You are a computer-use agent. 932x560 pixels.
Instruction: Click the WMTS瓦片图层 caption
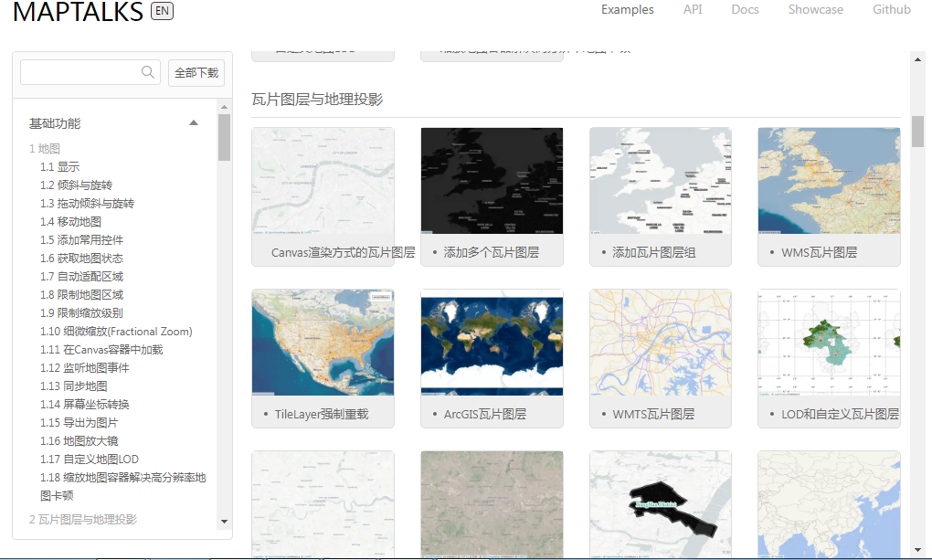(x=653, y=415)
